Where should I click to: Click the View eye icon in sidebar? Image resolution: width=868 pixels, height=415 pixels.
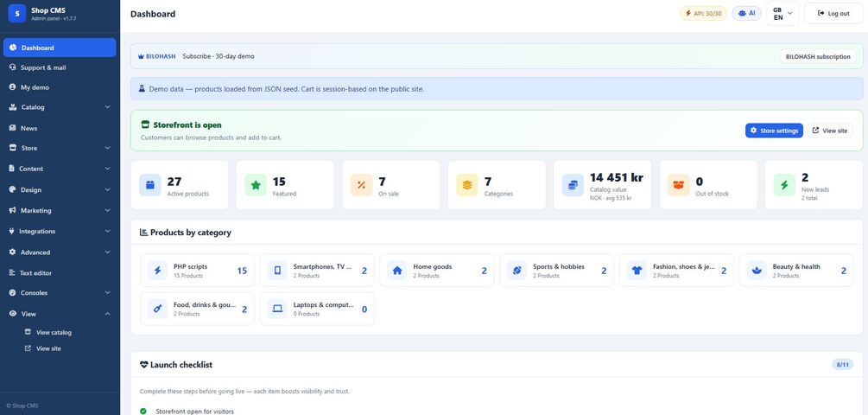pos(13,314)
